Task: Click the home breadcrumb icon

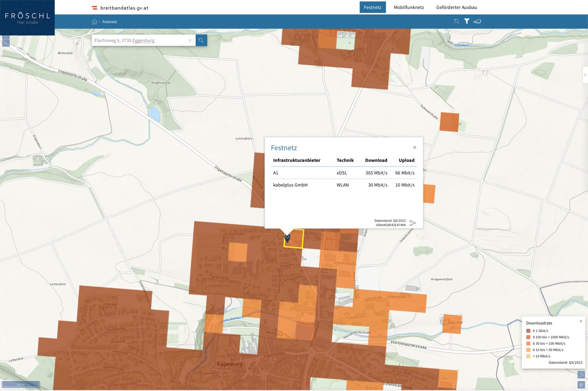Action: [95, 22]
